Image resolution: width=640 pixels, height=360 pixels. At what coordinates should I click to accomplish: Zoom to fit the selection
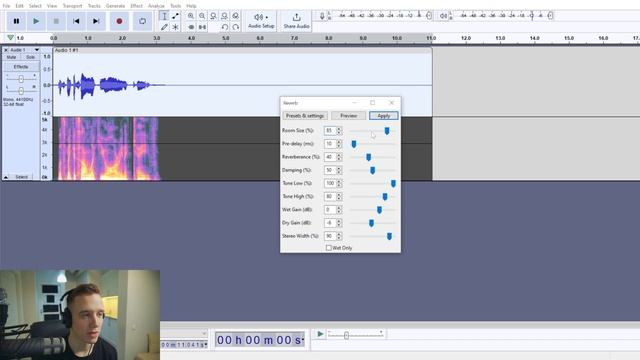(213, 16)
